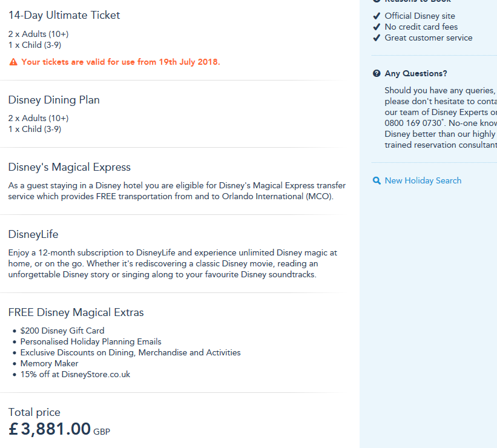Click the magnifying glass search icon
497x448 pixels.
[377, 180]
